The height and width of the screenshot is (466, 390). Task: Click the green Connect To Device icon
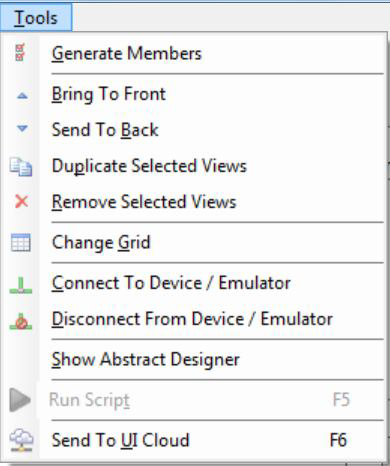(x=21, y=285)
